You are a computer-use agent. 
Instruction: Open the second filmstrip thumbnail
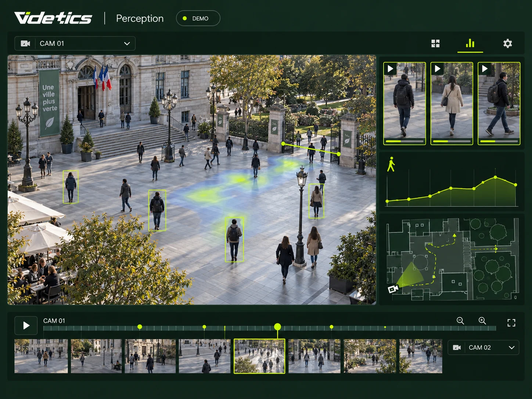point(96,356)
